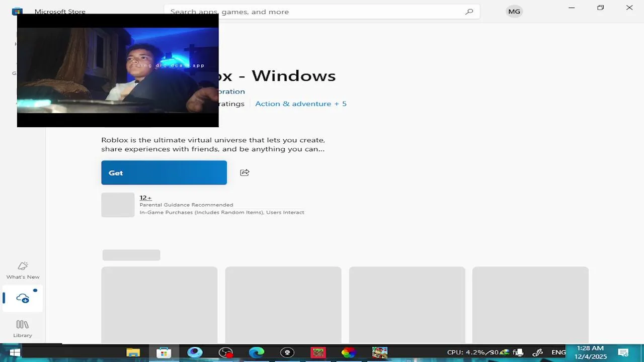Open the Windows Start menu
The height and width of the screenshot is (362, 644).
pyautogui.click(x=15, y=352)
